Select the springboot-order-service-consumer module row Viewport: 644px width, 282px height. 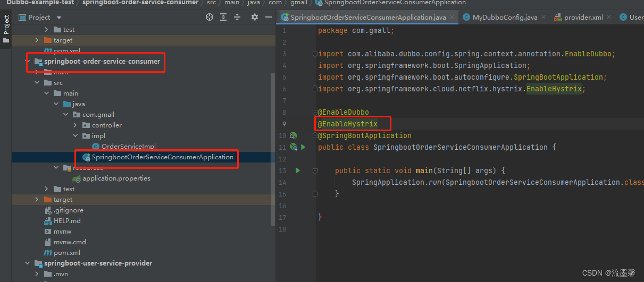102,62
